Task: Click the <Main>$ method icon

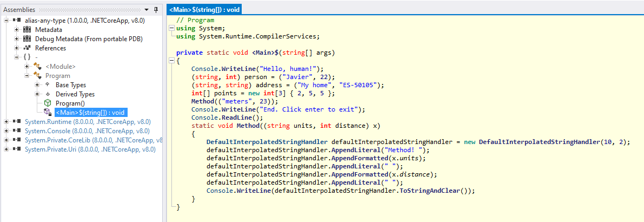Action: pos(47,112)
